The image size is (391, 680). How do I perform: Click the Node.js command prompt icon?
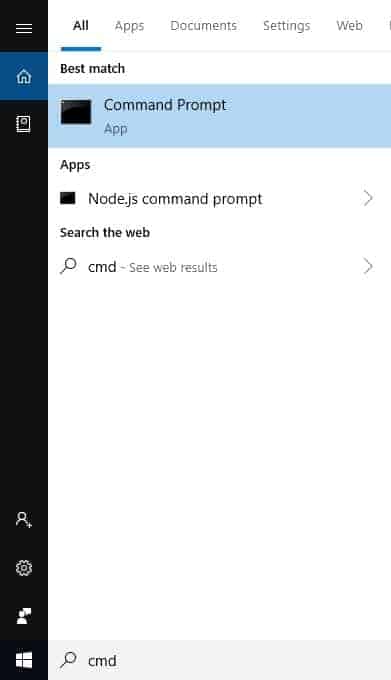pos(68,198)
